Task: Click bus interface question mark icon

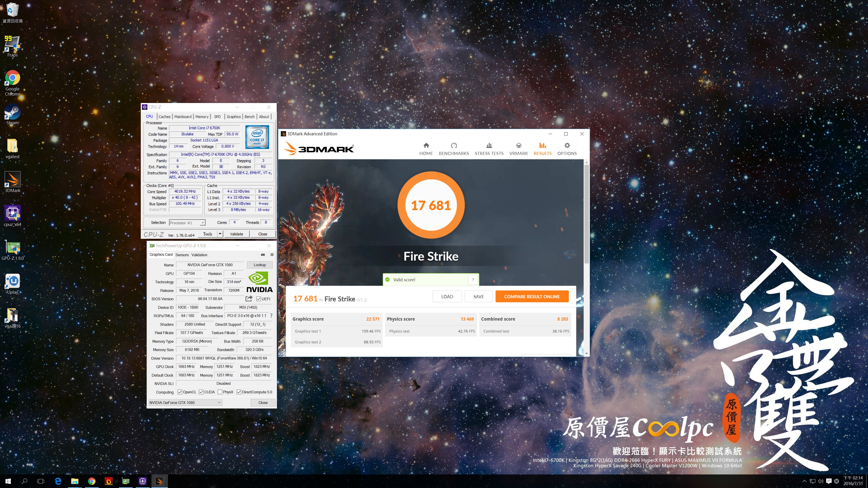Action: 271,316
